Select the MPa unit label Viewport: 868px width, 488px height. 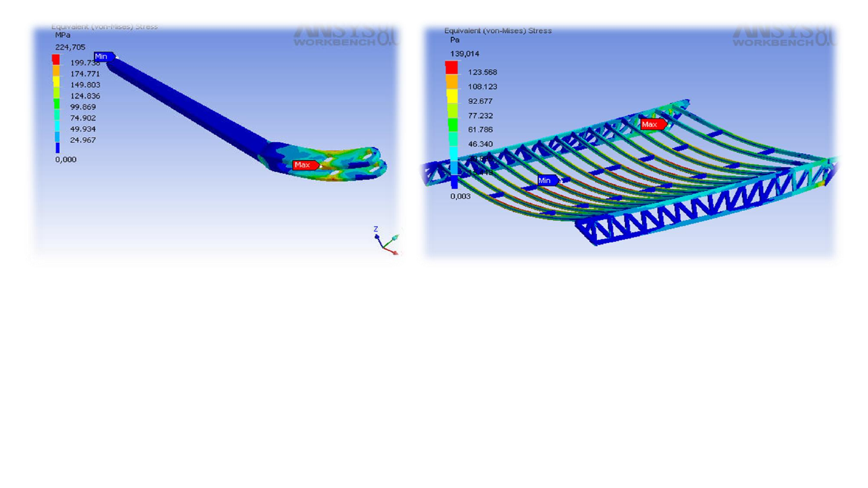click(63, 35)
